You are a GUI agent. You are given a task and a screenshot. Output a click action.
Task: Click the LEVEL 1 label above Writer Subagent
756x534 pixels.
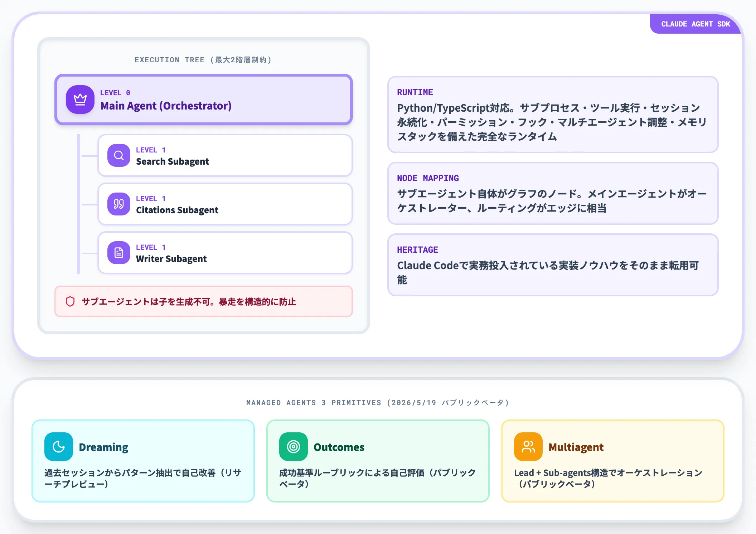[x=151, y=247]
